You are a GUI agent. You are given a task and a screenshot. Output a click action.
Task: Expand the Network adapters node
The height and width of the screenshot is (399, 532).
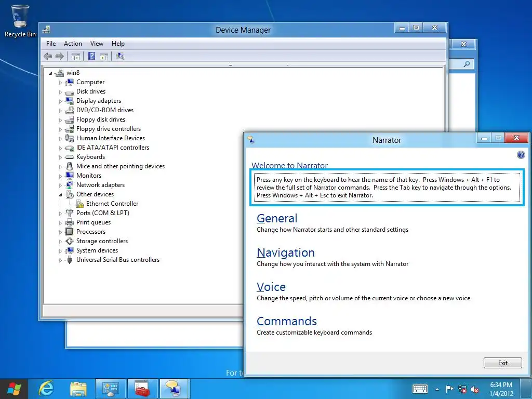60,185
